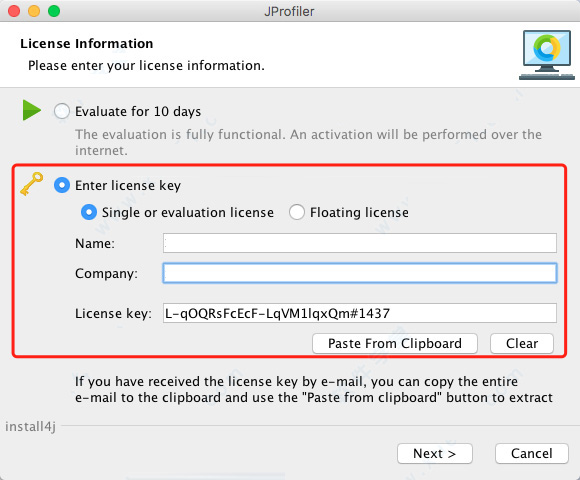Focus the Name text field

pyautogui.click(x=360, y=243)
